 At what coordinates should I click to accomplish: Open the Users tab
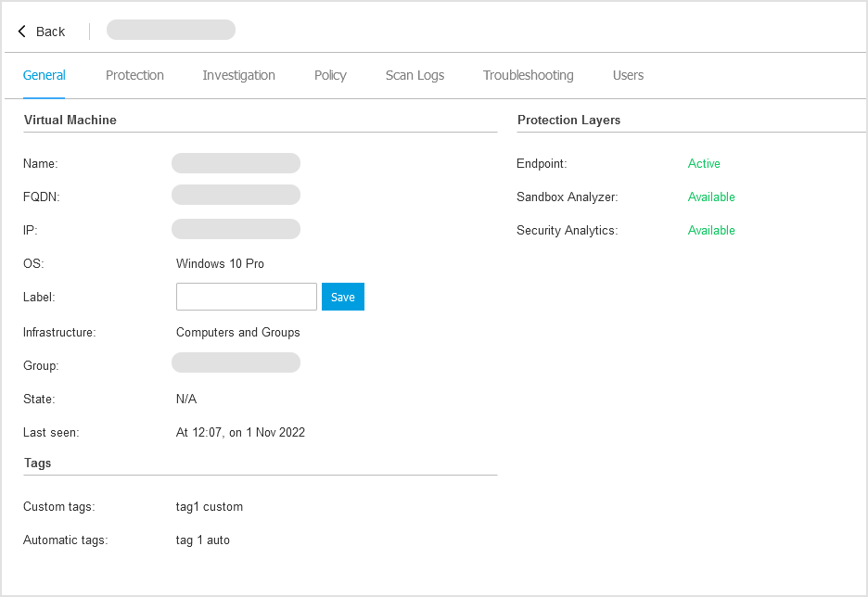(628, 75)
